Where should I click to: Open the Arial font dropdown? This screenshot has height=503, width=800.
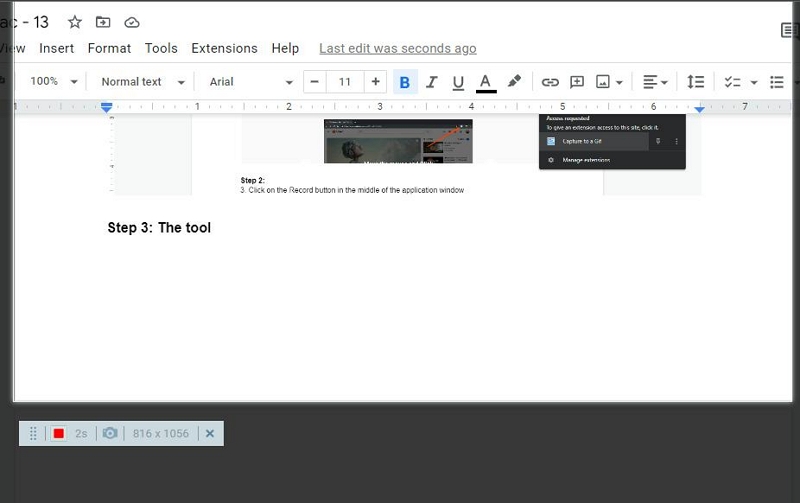pos(252,82)
